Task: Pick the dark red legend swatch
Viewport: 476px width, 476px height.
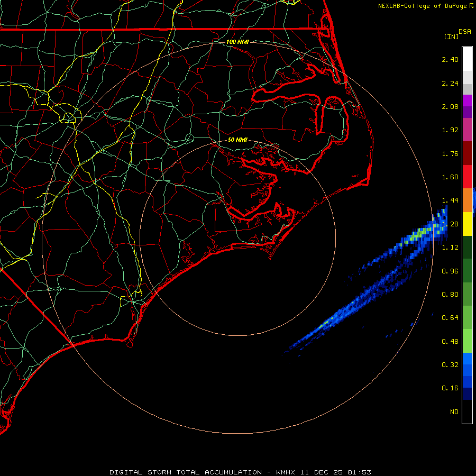Action: click(467, 153)
